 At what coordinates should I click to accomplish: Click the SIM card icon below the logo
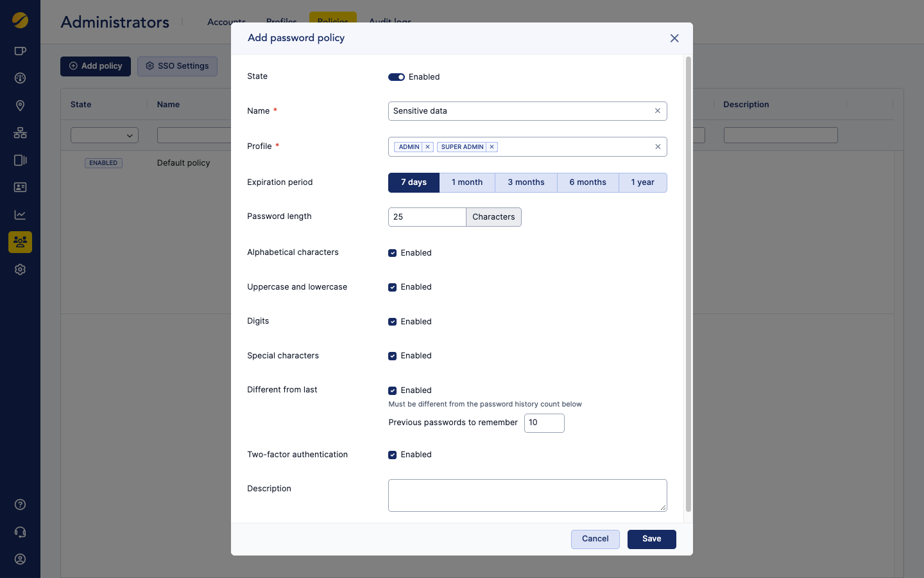pyautogui.click(x=20, y=51)
